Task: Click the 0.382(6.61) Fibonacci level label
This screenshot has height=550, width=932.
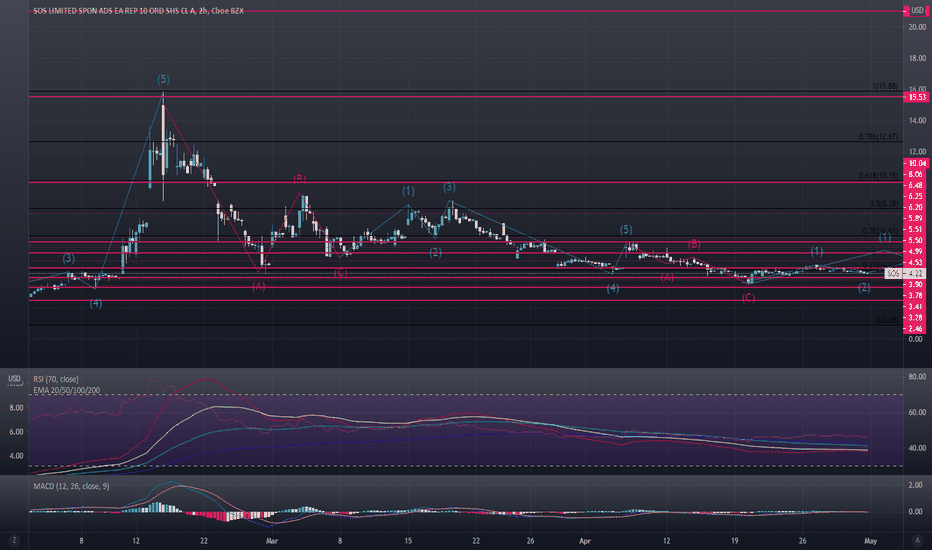Action: coord(880,231)
